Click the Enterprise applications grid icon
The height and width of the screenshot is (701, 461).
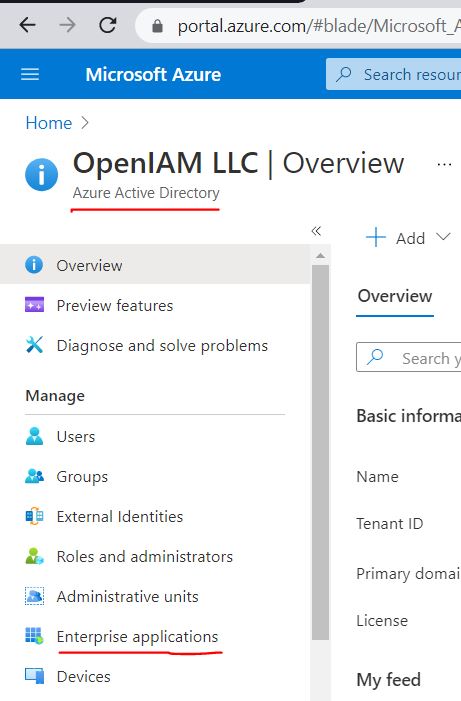click(x=34, y=636)
